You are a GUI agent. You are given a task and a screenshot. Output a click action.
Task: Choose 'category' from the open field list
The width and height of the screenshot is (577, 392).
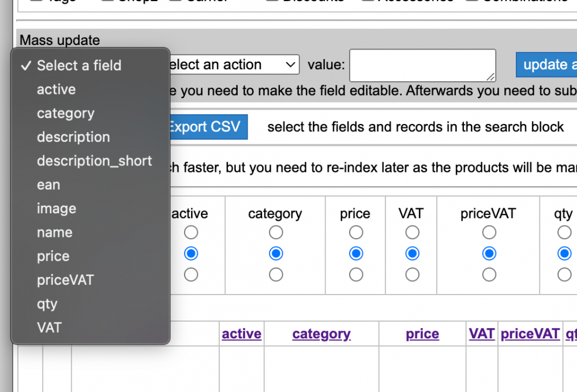point(65,114)
